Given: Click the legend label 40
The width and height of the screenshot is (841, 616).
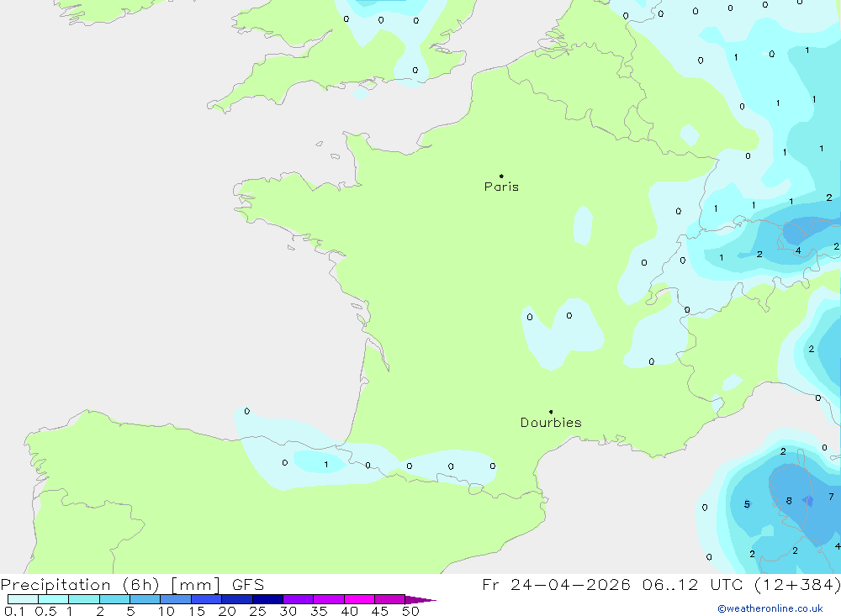Looking at the screenshot, I should [x=350, y=611].
